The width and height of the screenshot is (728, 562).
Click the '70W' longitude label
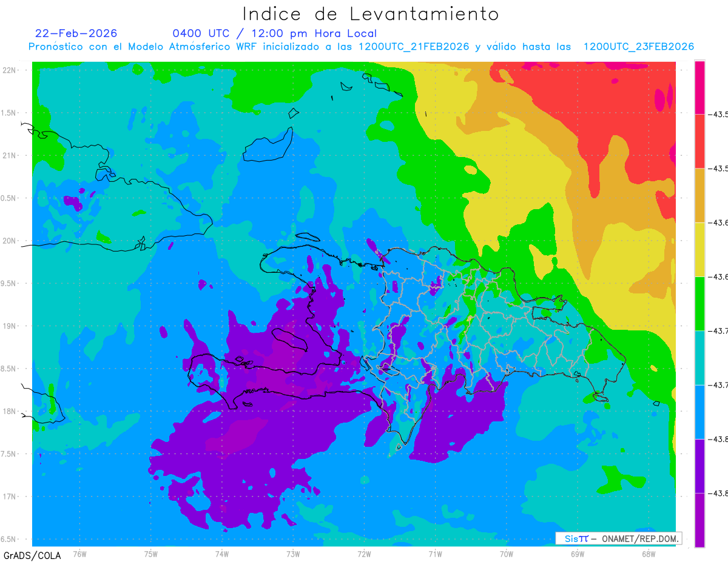507,554
